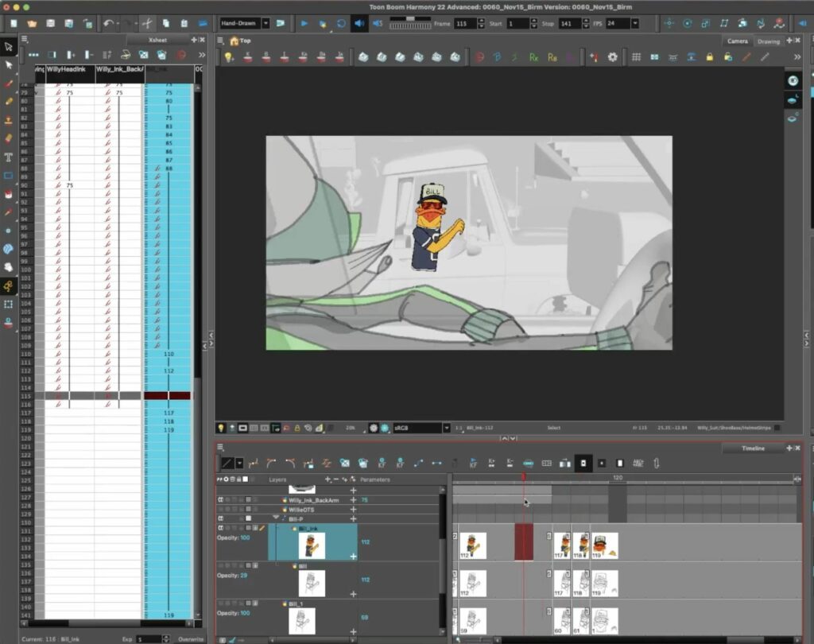Click the Save icon in top toolbar
Screen dimensions: 814x644
50,23
